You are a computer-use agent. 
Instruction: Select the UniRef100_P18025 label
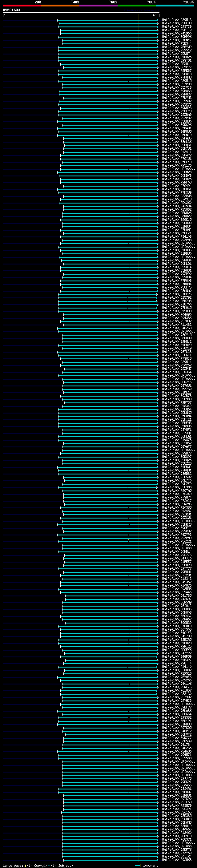click(x=176, y=57)
